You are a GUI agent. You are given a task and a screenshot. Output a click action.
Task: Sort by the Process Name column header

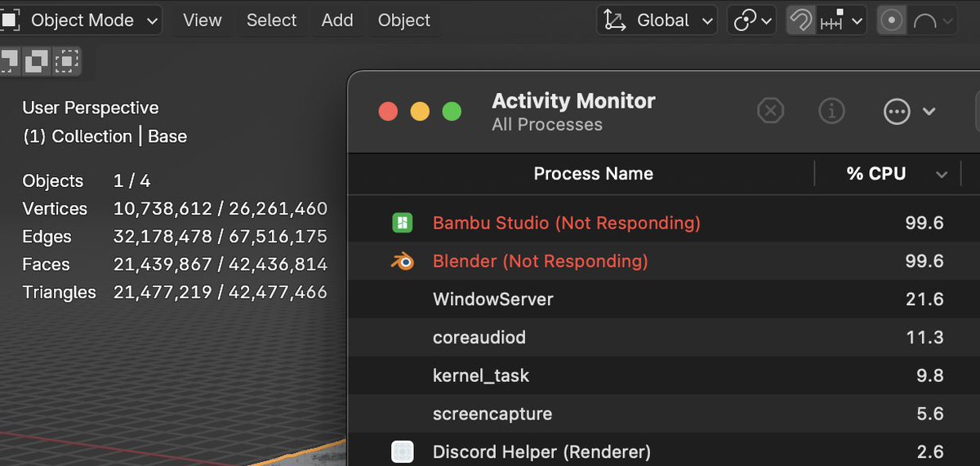click(593, 173)
